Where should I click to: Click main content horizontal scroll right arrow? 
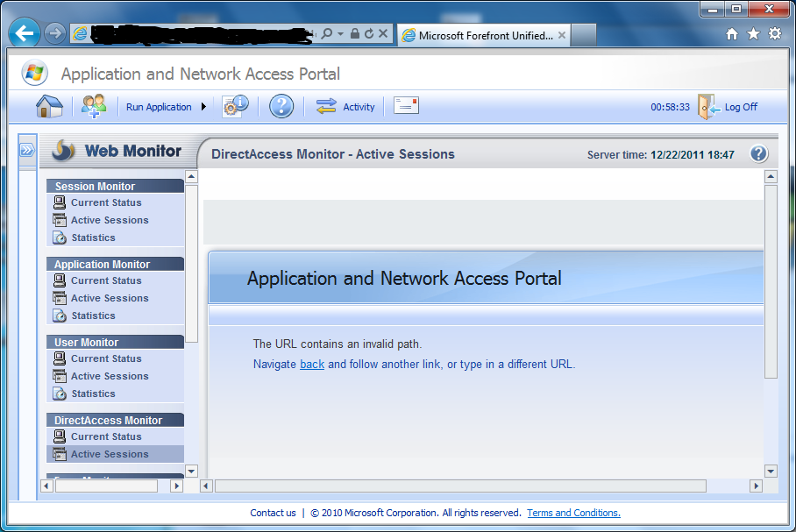(756, 486)
